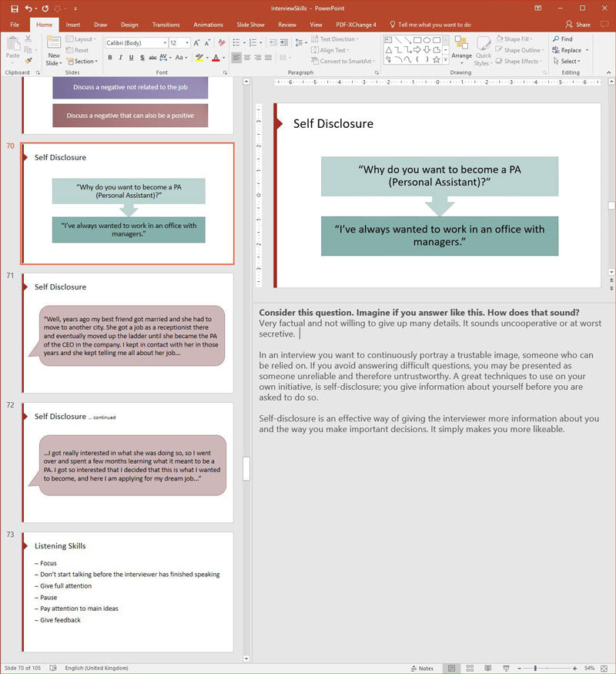This screenshot has height=674, width=616.
Task: Zoom out with the minus button
Action: click(x=519, y=668)
